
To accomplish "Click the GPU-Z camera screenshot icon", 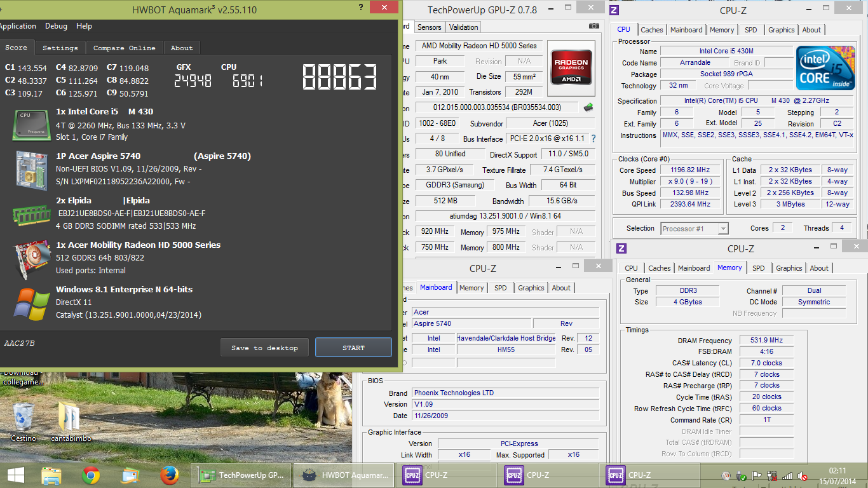I will pyautogui.click(x=593, y=26).
